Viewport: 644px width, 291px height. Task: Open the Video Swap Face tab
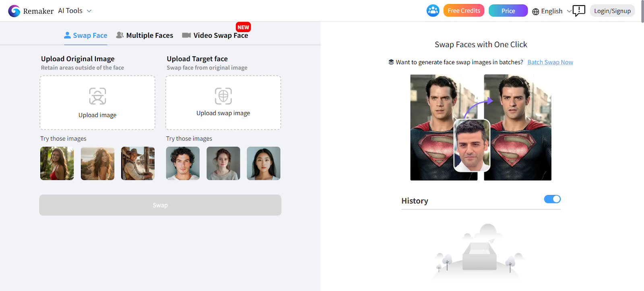pyautogui.click(x=215, y=35)
